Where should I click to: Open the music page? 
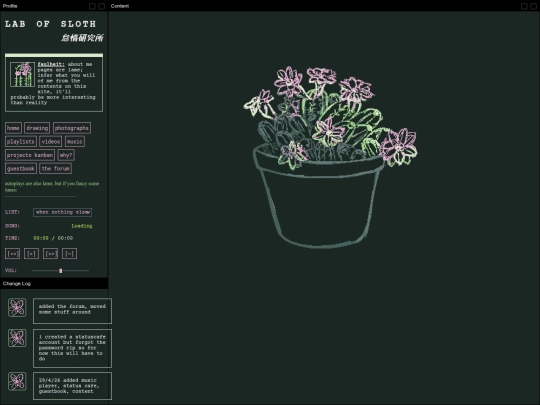click(74, 142)
